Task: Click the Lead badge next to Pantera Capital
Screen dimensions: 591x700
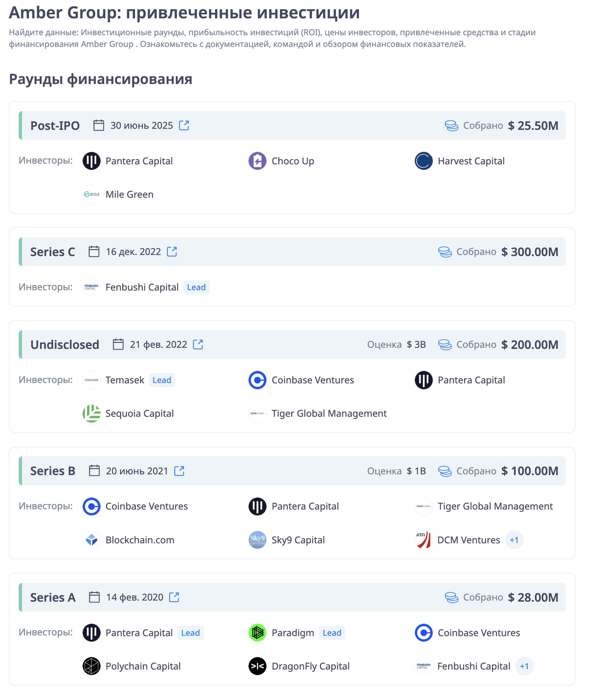Action: pos(191,633)
